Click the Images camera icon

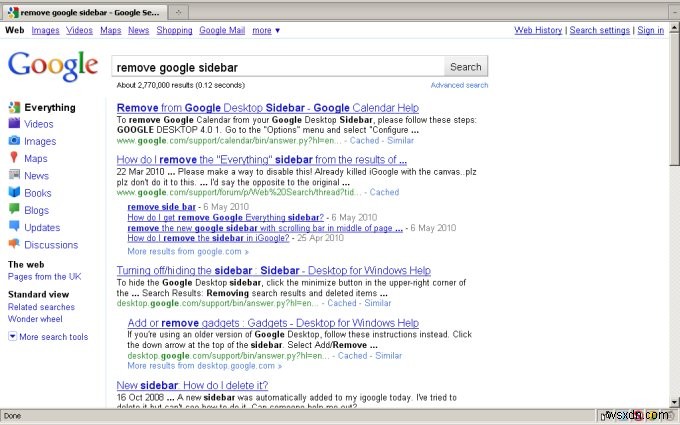click(x=14, y=141)
